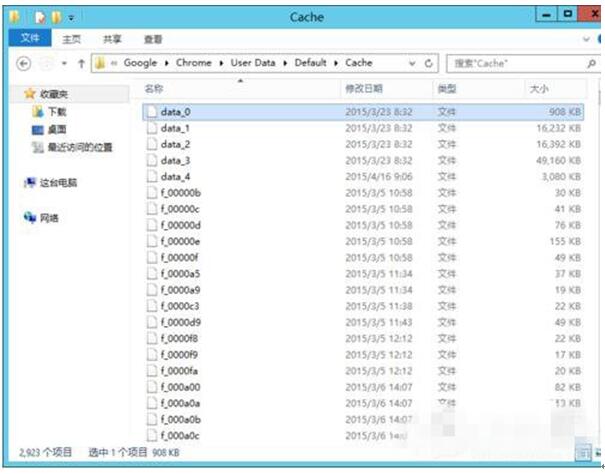Click file icon of f_00000b

tap(152, 193)
